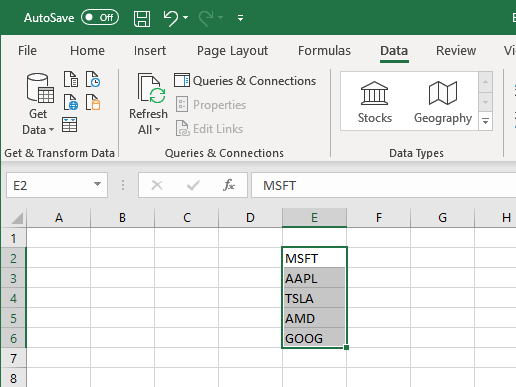The image size is (516, 387).
Task: Open Queries & Connections pane
Action: coord(245,81)
